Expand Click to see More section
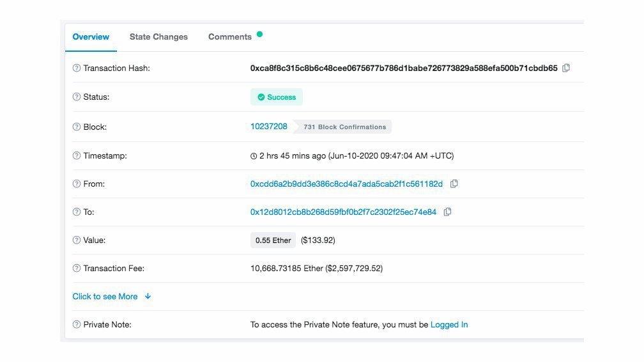The width and height of the screenshot is (644, 362). [105, 297]
